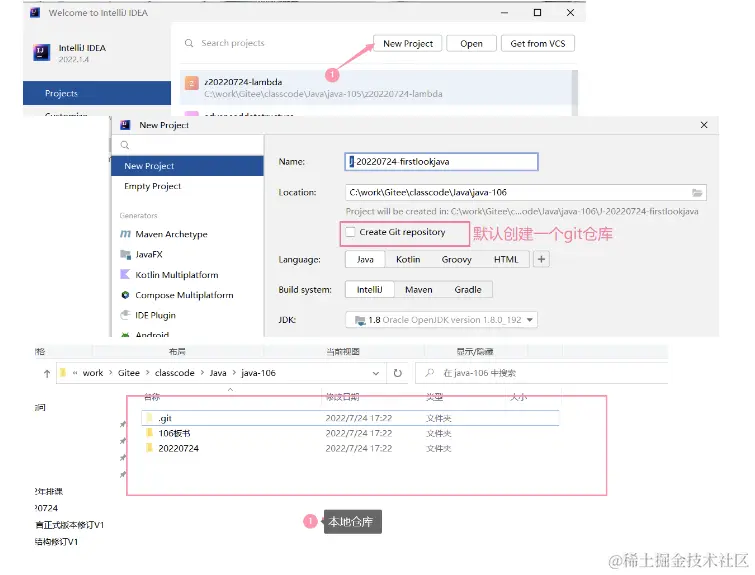Click the 20220724 folder icon

(149, 448)
